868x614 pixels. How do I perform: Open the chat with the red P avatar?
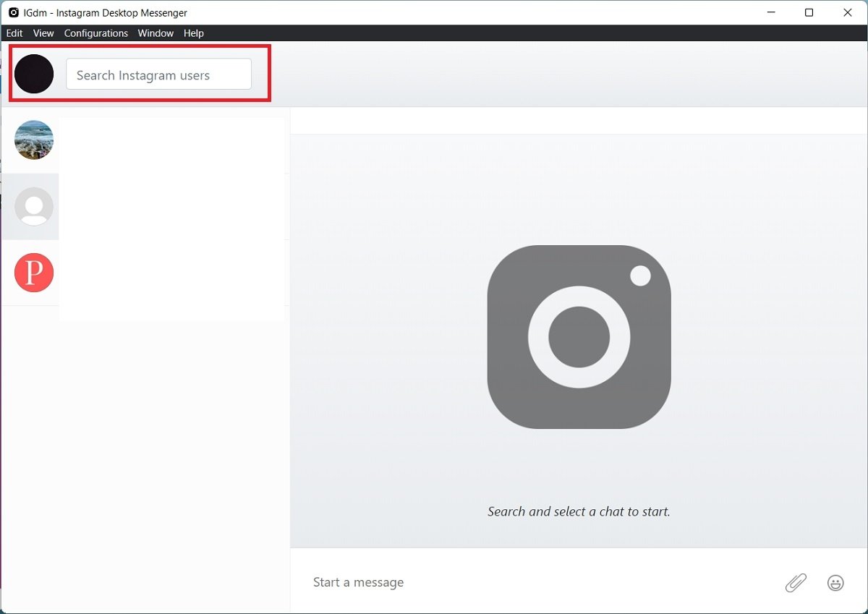click(x=34, y=273)
